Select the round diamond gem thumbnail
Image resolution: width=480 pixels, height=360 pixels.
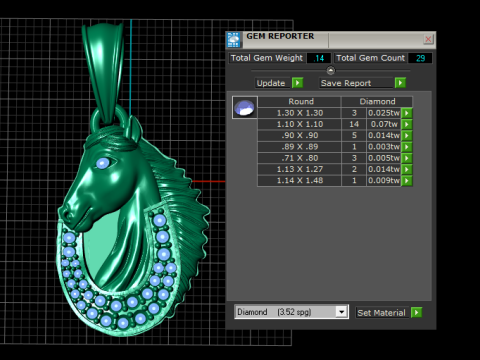point(245,107)
